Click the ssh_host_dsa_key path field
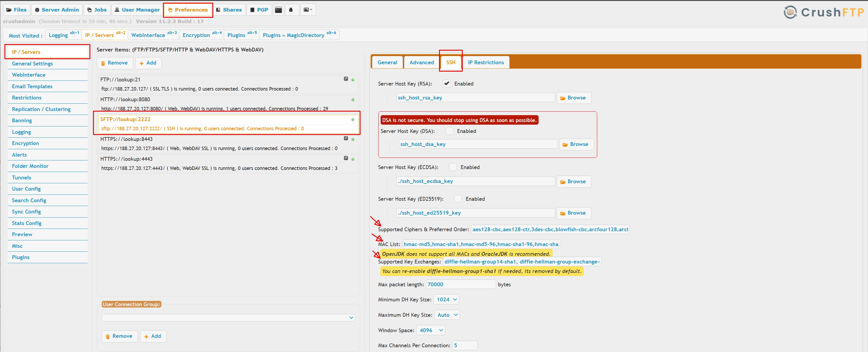Image resolution: width=868 pixels, height=352 pixels. click(x=478, y=144)
